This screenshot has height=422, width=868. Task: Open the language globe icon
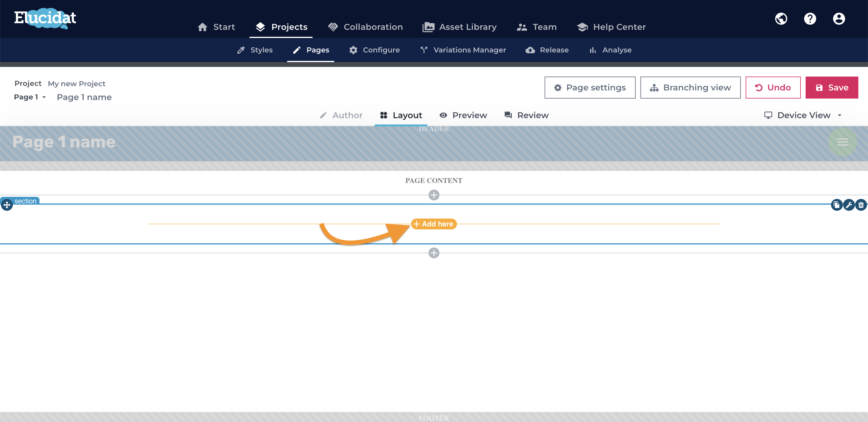pyautogui.click(x=781, y=19)
